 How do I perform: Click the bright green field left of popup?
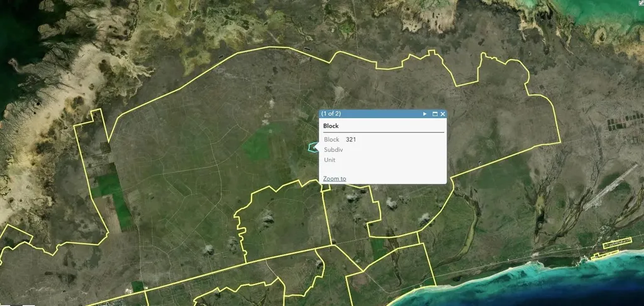[257, 146]
